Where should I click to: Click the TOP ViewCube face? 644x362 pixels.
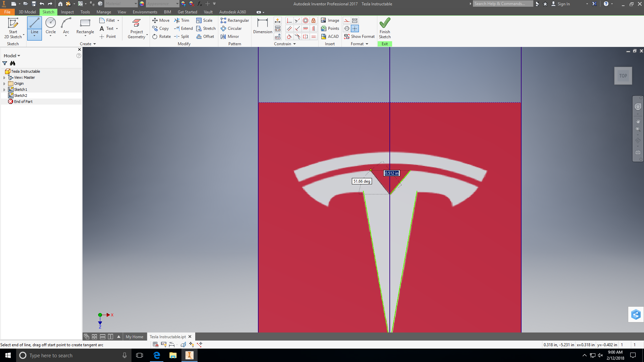[623, 76]
